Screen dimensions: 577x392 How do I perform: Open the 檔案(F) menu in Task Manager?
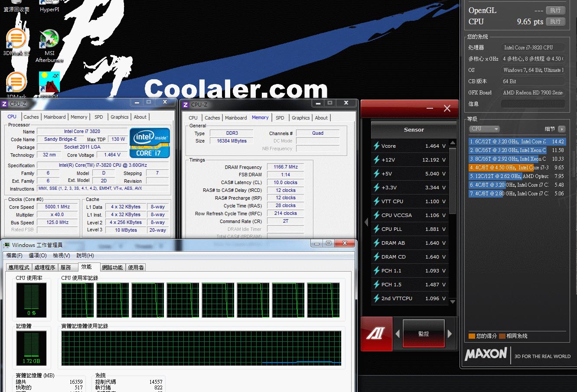(x=14, y=256)
